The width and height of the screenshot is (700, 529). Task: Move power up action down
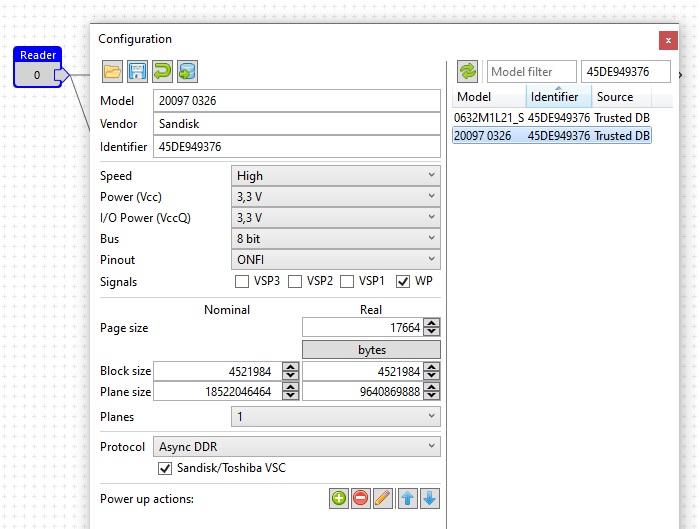point(429,498)
